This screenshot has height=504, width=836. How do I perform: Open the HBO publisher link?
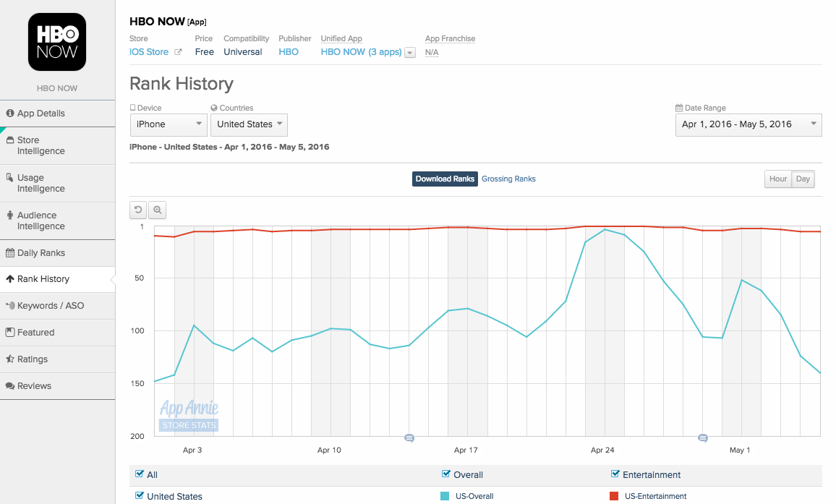click(x=289, y=52)
